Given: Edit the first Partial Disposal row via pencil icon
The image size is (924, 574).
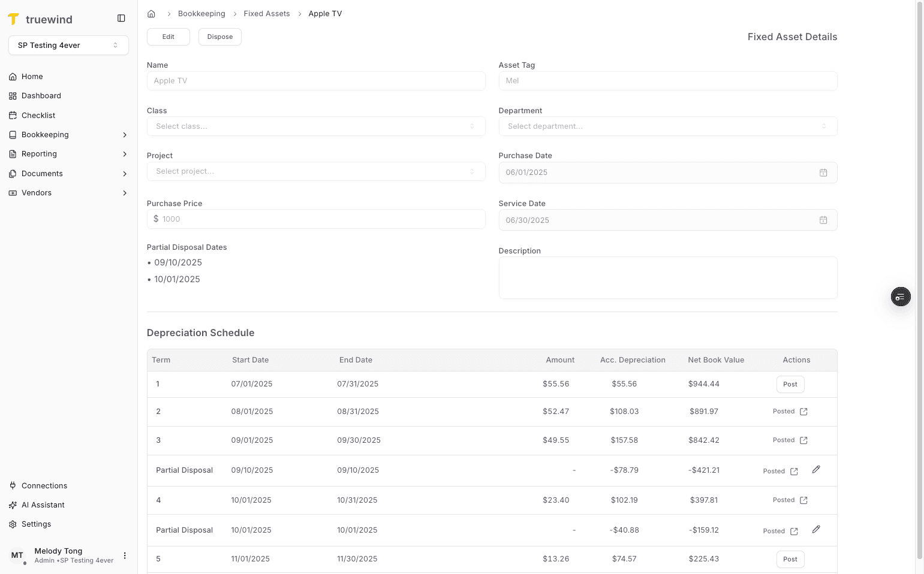Looking at the screenshot, I should 816,470.
